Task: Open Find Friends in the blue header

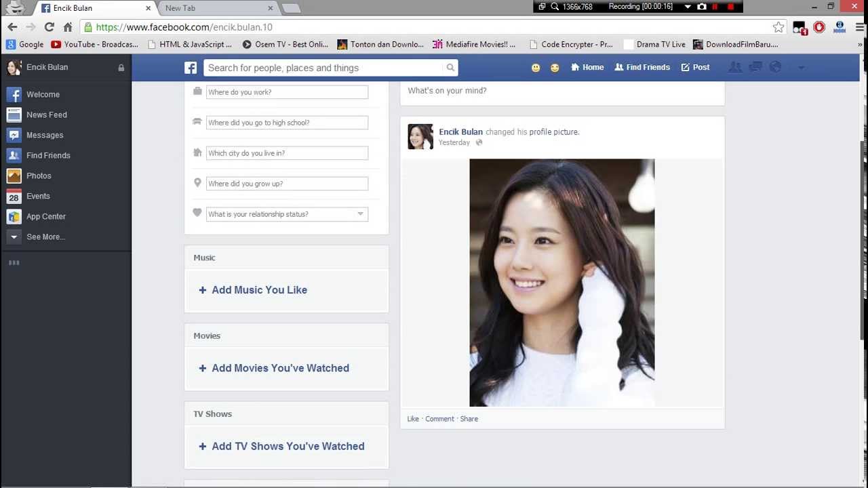Action: point(642,67)
